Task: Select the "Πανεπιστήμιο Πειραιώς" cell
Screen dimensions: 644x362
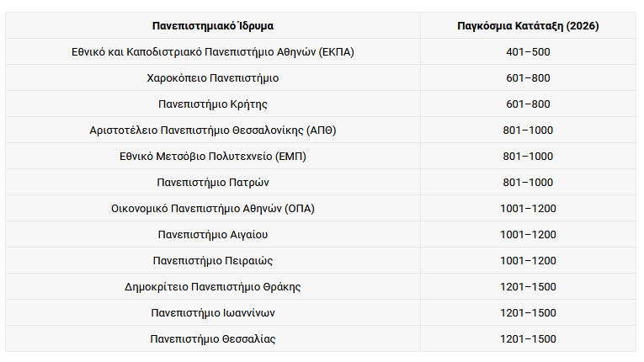Action: tap(213, 260)
